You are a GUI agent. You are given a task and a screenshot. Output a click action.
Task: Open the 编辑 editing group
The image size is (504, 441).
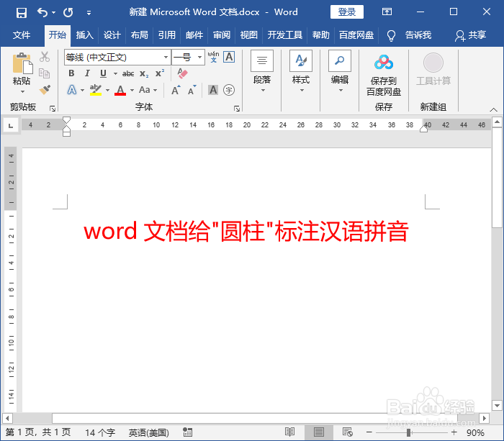(340, 71)
